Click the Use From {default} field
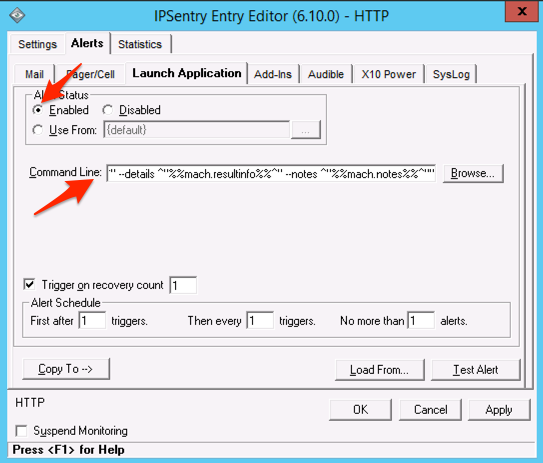 tap(196, 130)
